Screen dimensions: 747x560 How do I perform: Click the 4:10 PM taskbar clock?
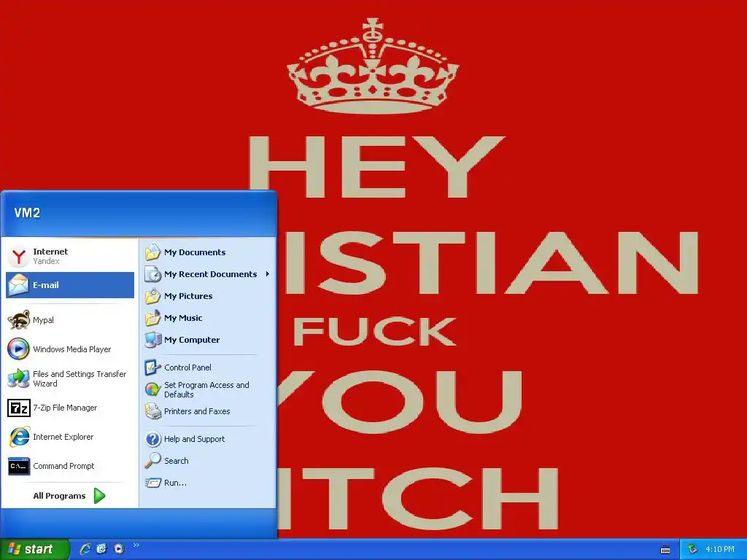pyautogui.click(x=720, y=550)
